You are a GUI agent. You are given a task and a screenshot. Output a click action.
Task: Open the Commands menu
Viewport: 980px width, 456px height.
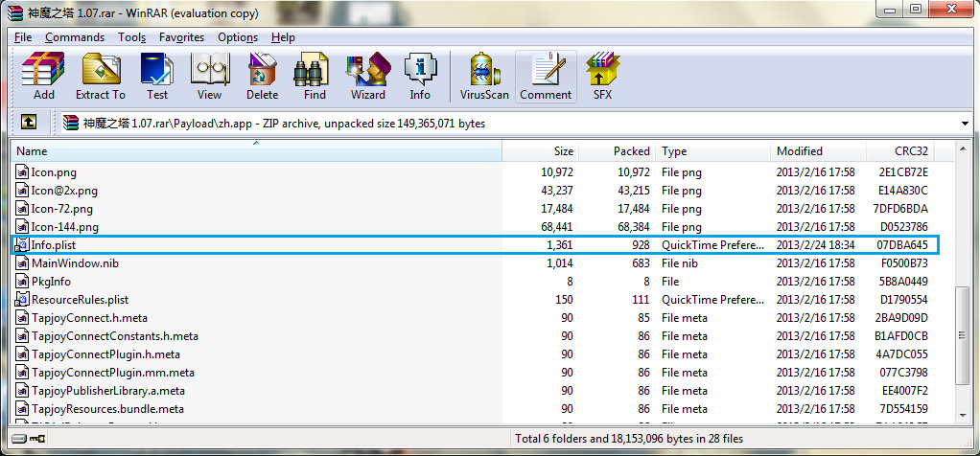coord(75,37)
